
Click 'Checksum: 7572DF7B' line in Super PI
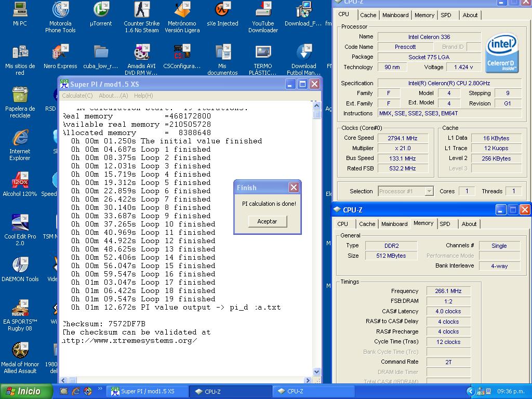click(104, 324)
